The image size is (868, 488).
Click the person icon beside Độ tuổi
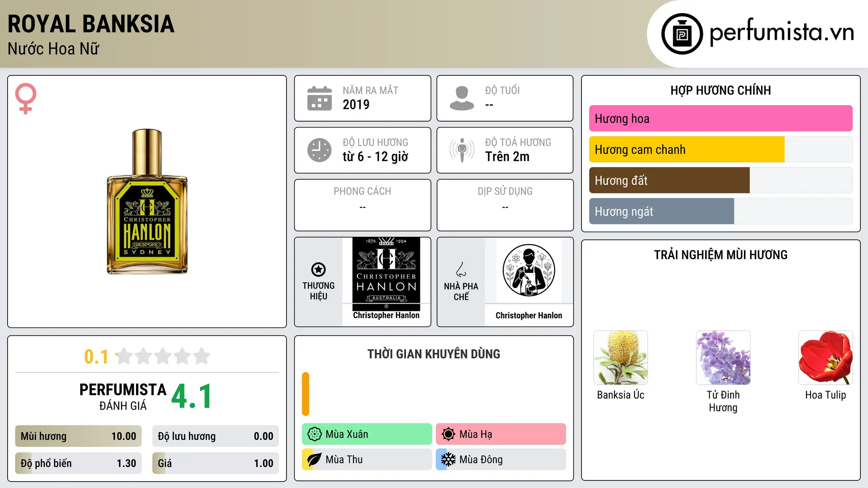pos(462,98)
